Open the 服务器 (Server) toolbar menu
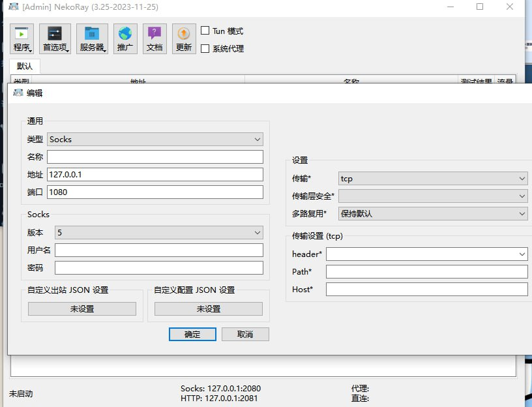This screenshot has height=407, width=532. [x=92, y=38]
